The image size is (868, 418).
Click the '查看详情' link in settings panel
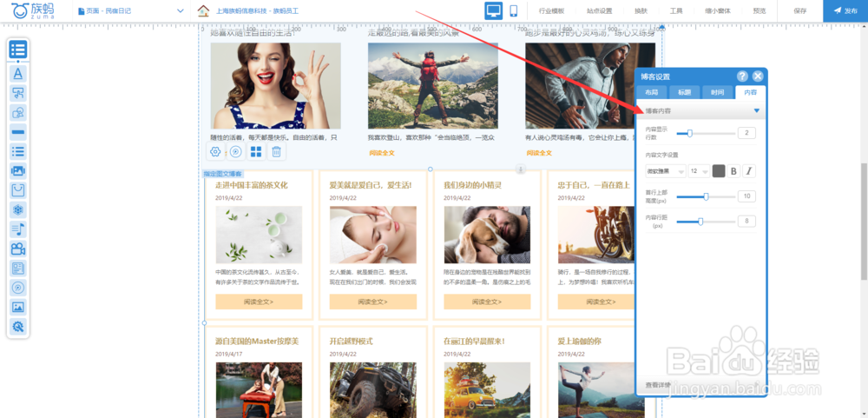tap(658, 385)
